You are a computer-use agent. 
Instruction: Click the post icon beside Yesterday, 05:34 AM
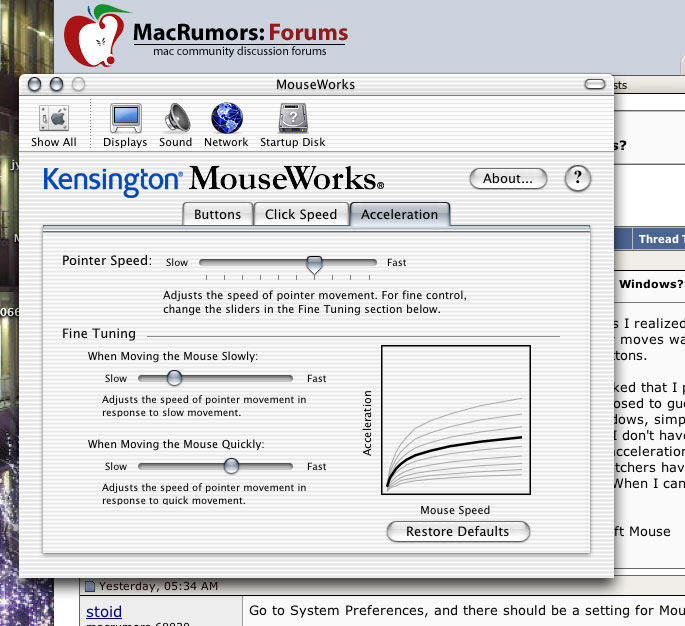tap(90, 586)
